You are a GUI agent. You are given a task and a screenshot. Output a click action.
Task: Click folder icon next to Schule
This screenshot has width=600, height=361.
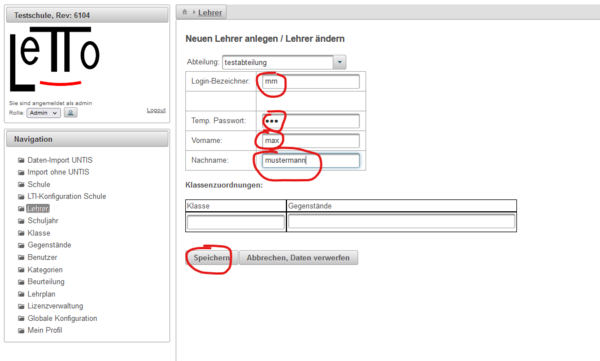coord(21,184)
